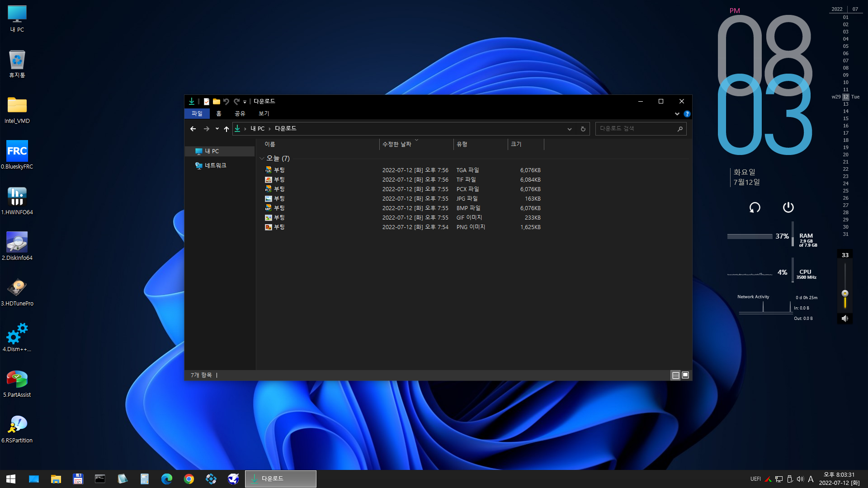The height and width of the screenshot is (488, 868).
Task: Open command prompt taskbar icon
Action: [x=100, y=479]
